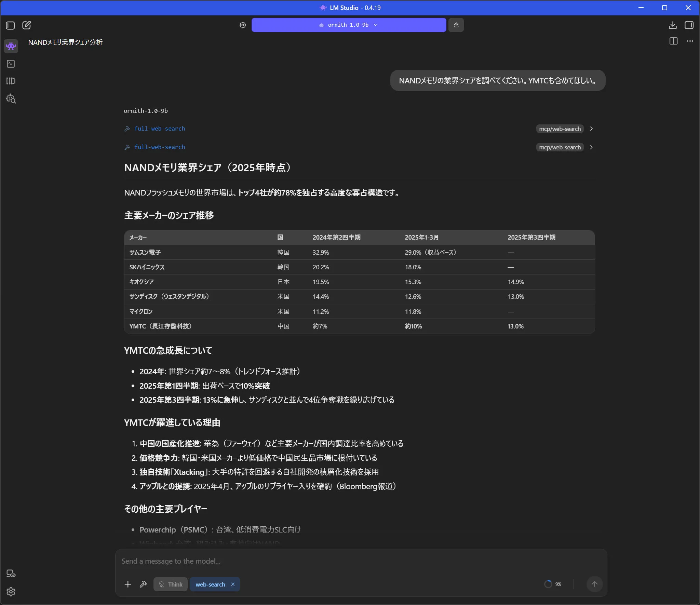Click the wrench icon of first full-web-search
The image size is (700, 605).
click(x=127, y=129)
